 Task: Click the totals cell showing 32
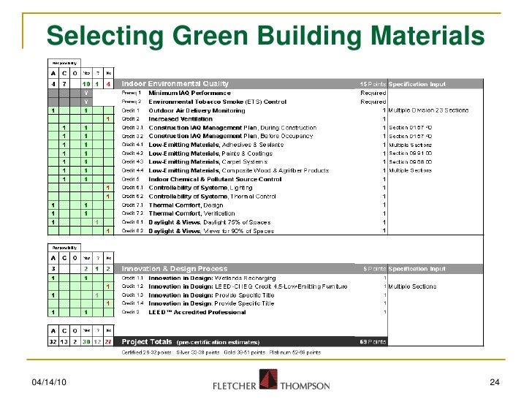[x=53, y=342]
